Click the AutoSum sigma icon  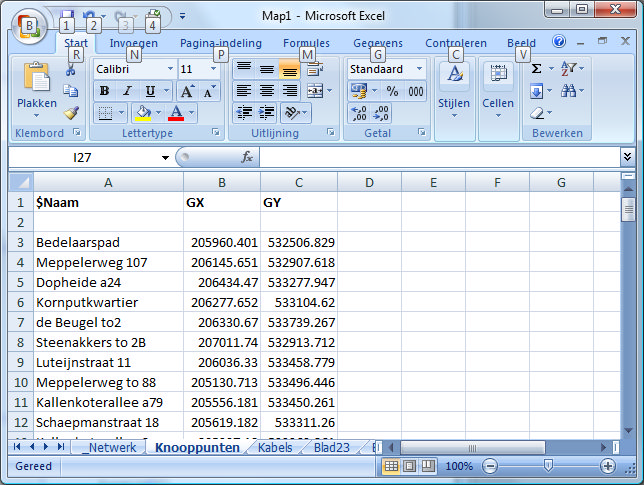click(537, 69)
